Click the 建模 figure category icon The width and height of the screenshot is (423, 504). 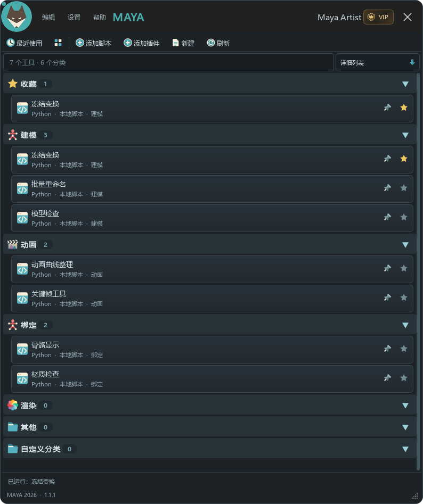coord(13,135)
